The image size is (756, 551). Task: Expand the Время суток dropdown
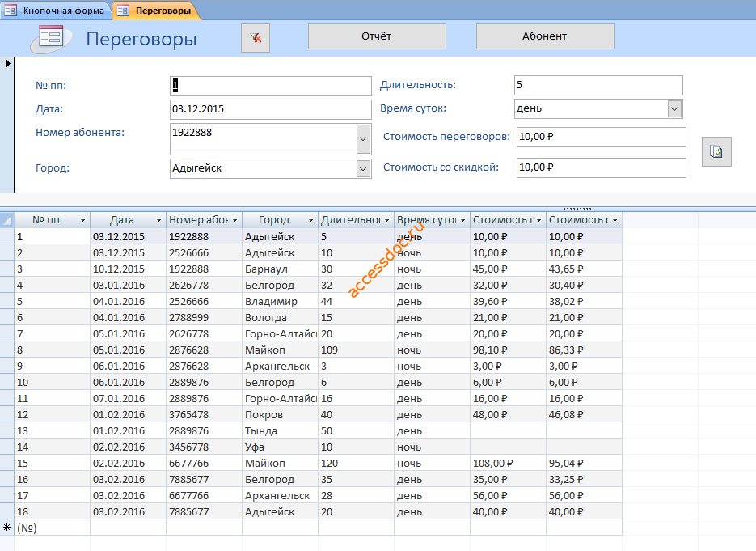pyautogui.click(x=674, y=108)
